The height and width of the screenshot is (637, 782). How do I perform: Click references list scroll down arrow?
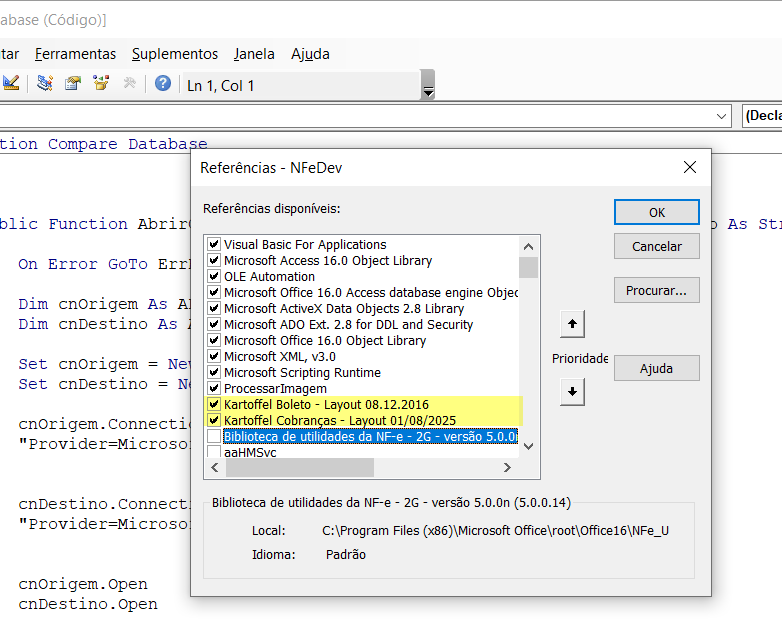point(529,446)
